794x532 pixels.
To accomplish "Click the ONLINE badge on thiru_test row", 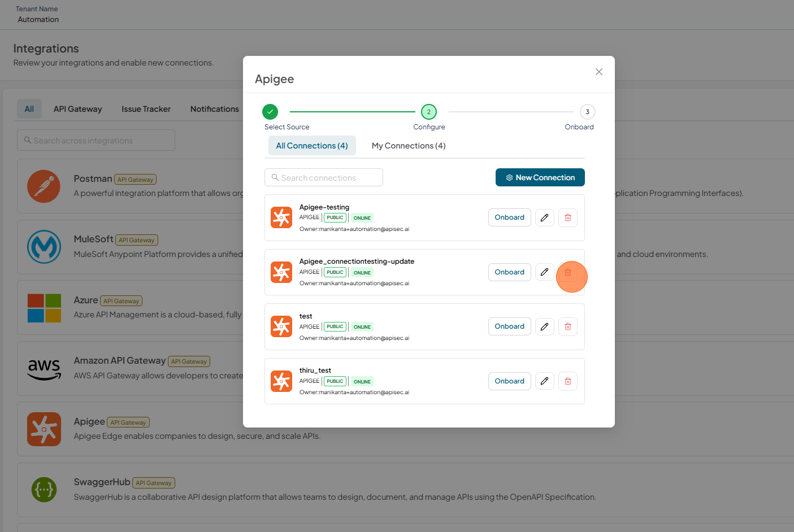I will (362, 381).
